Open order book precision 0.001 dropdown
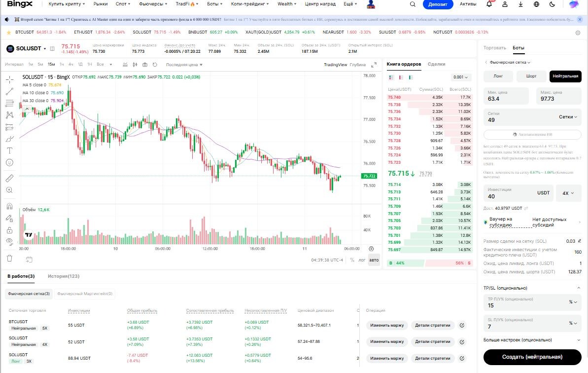This screenshot has width=588, height=373. 460,77
